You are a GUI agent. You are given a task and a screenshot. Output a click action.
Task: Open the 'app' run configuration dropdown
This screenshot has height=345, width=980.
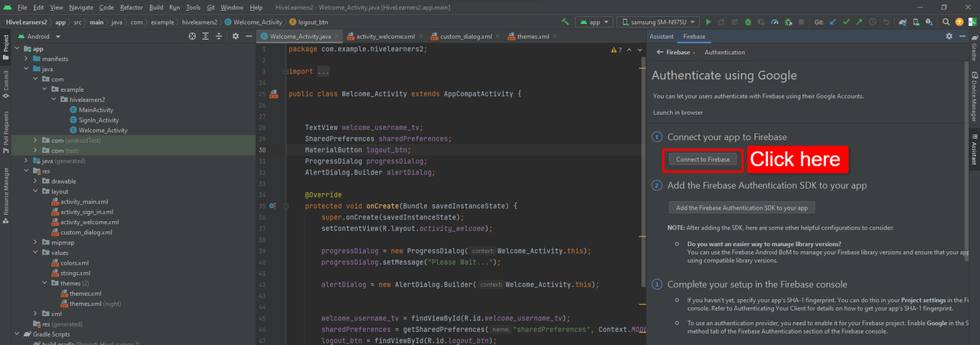pos(594,22)
